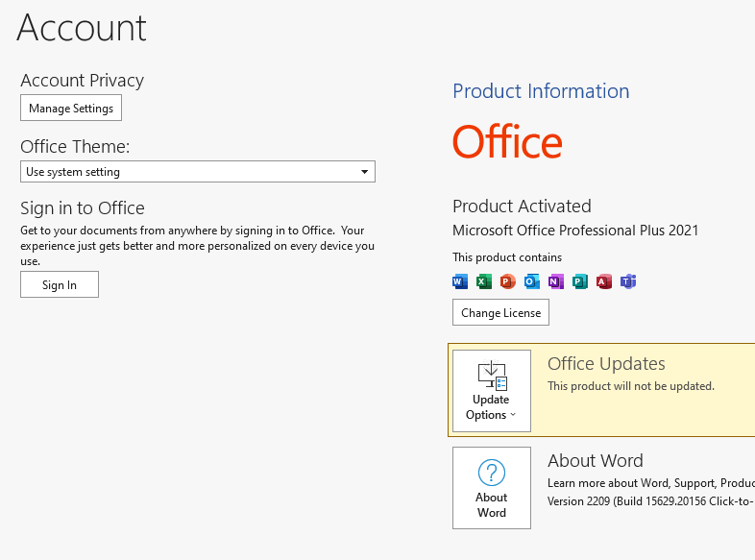Image resolution: width=755 pixels, height=560 pixels.
Task: Click the Manage Settings button
Action: click(71, 108)
